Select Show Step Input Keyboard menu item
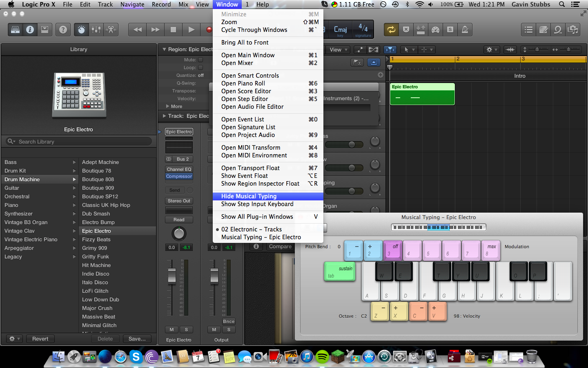The image size is (588, 368). (x=268, y=204)
